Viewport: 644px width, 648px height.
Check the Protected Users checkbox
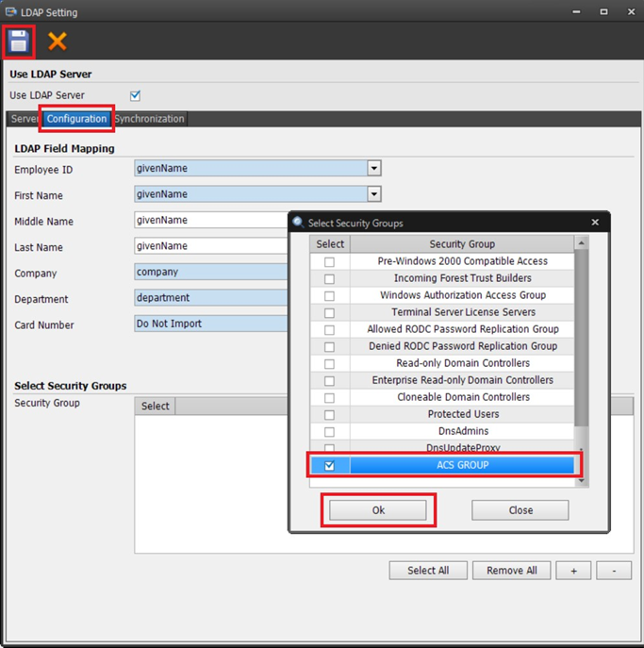click(x=329, y=414)
